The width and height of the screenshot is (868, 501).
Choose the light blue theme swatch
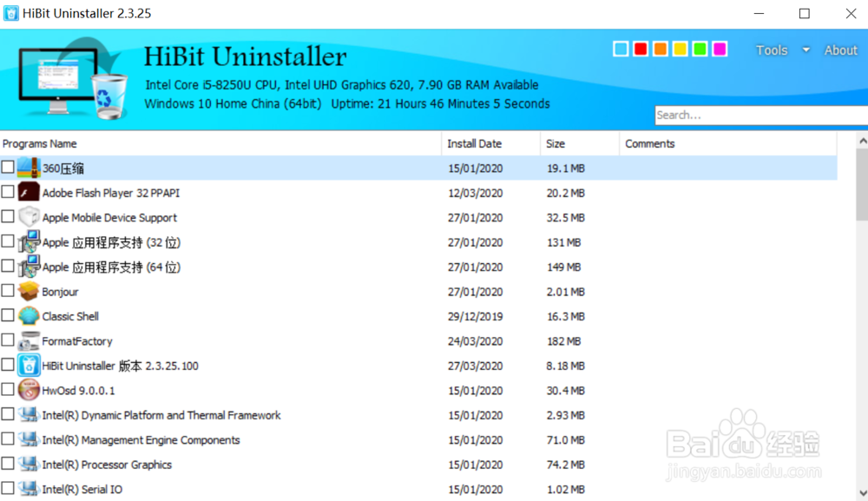621,49
